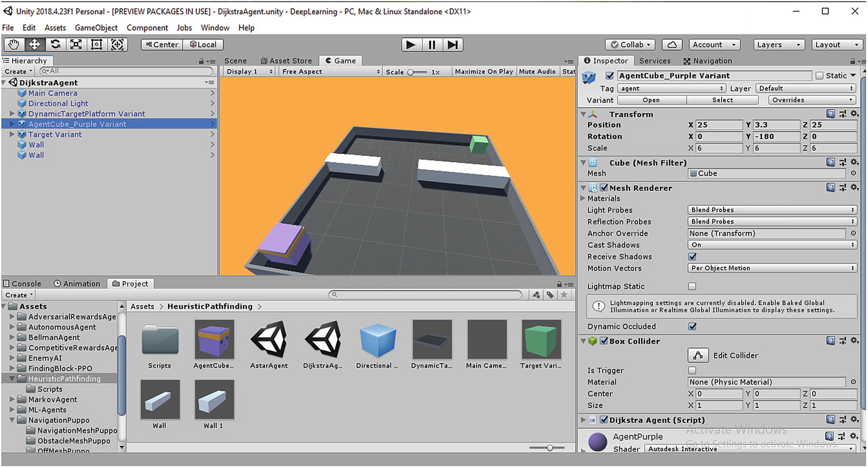Viewport: 868px width, 468px height.
Task: Open the Cast Shadows dropdown
Action: [x=771, y=245]
